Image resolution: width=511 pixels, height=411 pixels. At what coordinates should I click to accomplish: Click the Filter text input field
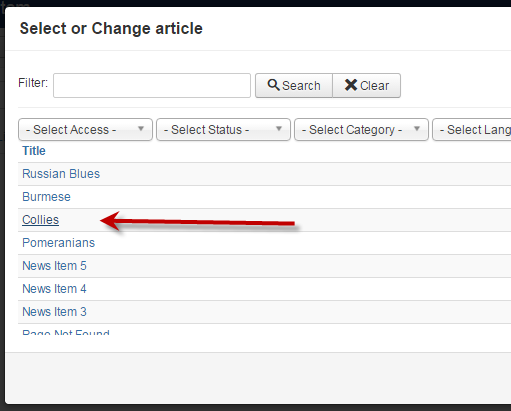click(152, 86)
